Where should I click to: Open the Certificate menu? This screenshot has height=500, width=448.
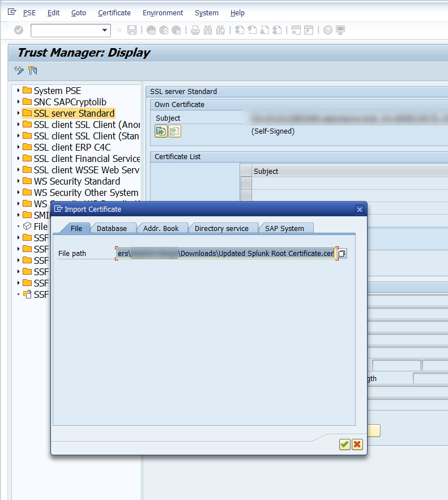pos(114,12)
